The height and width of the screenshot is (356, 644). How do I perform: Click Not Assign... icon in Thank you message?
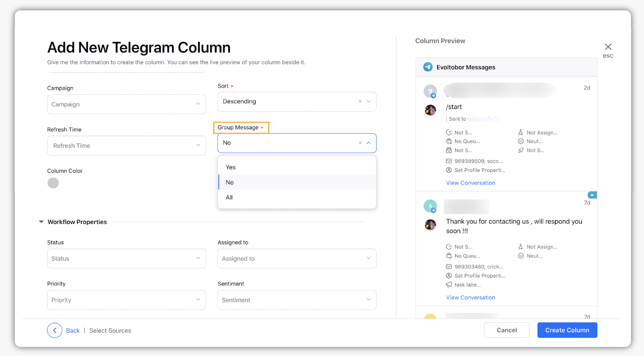pyautogui.click(x=521, y=247)
